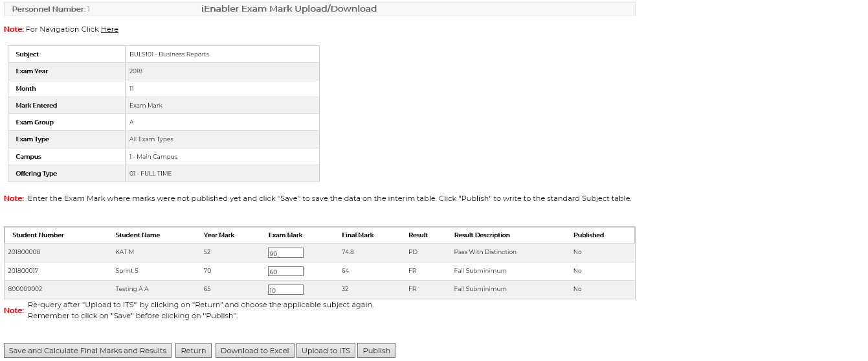Focus exam mark field for KAT M

(x=285, y=253)
